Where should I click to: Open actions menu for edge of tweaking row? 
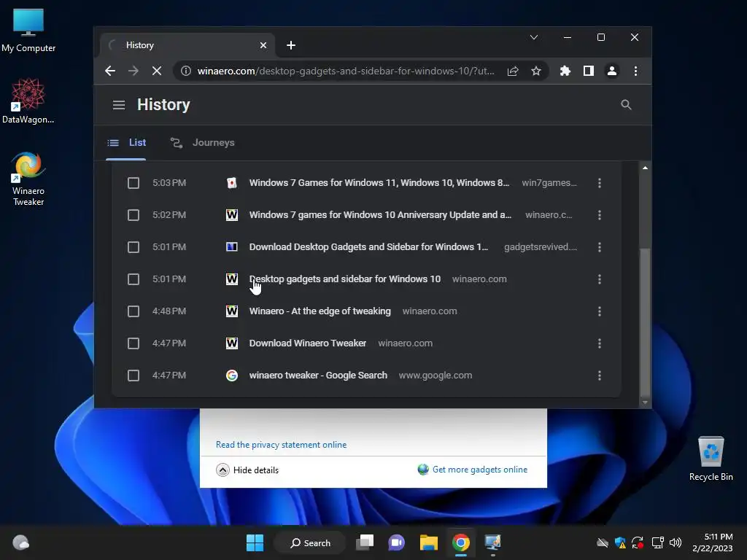coord(600,311)
